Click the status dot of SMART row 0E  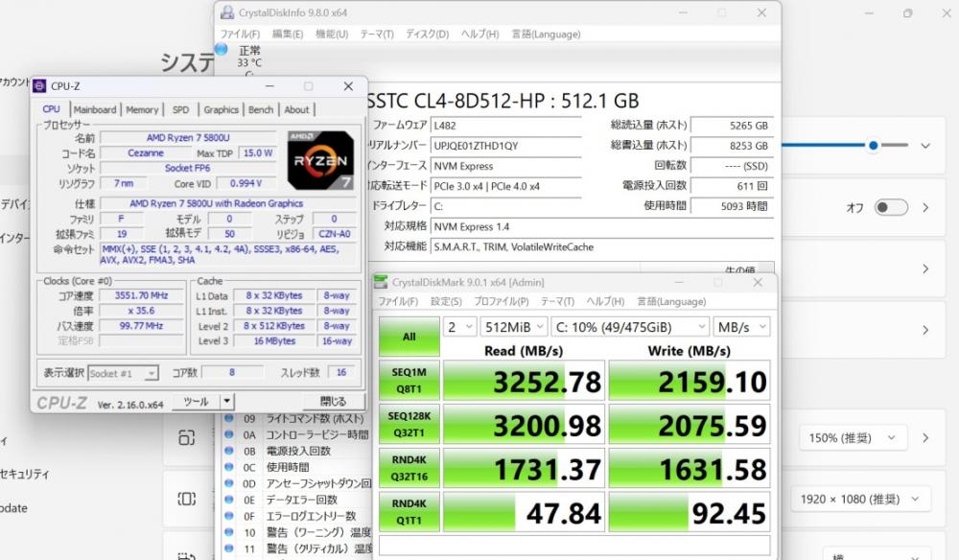(229, 500)
